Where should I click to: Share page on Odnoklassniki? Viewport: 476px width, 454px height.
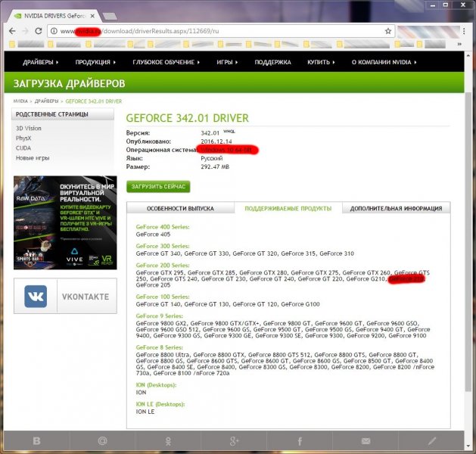click(168, 440)
